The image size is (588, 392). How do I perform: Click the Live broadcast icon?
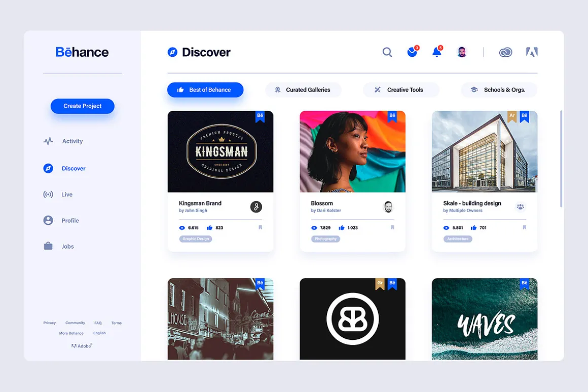48,194
